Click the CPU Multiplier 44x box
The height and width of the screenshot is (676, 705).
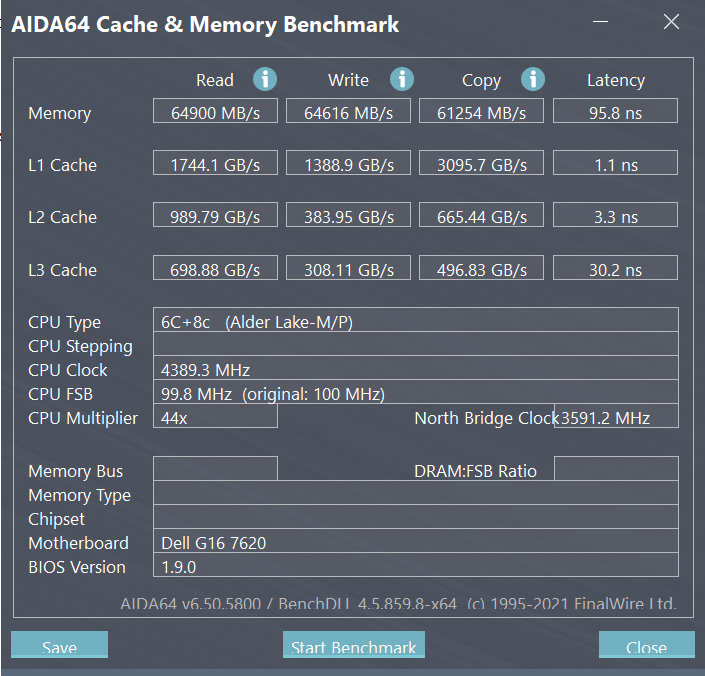coord(215,417)
